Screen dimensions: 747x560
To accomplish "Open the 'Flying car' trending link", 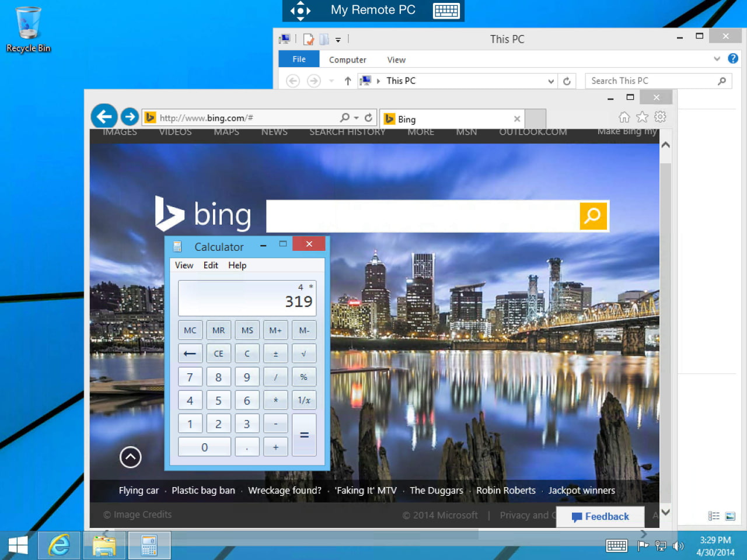I will pos(138,491).
